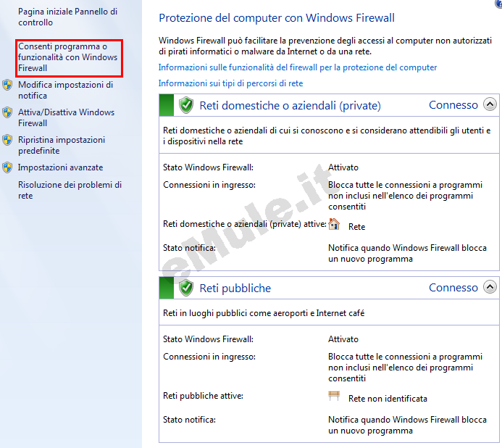Select Ripristina impostazioni predefinite
This screenshot has height=448, width=502.
[x=62, y=145]
